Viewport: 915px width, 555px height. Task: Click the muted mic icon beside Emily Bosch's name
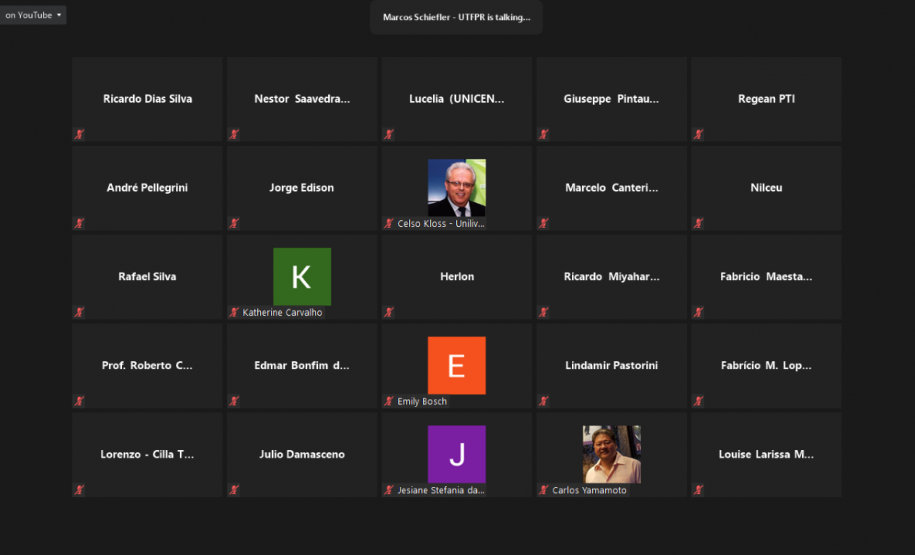pyautogui.click(x=389, y=401)
